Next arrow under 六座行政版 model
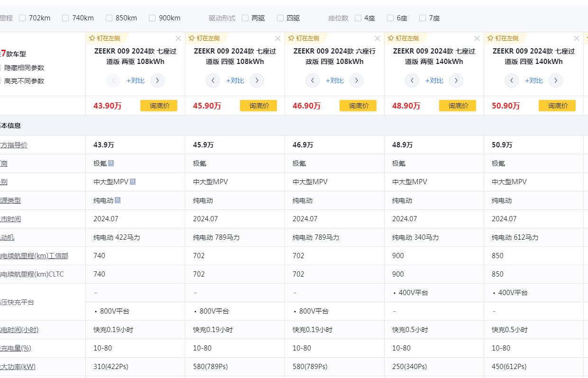 click(357, 81)
